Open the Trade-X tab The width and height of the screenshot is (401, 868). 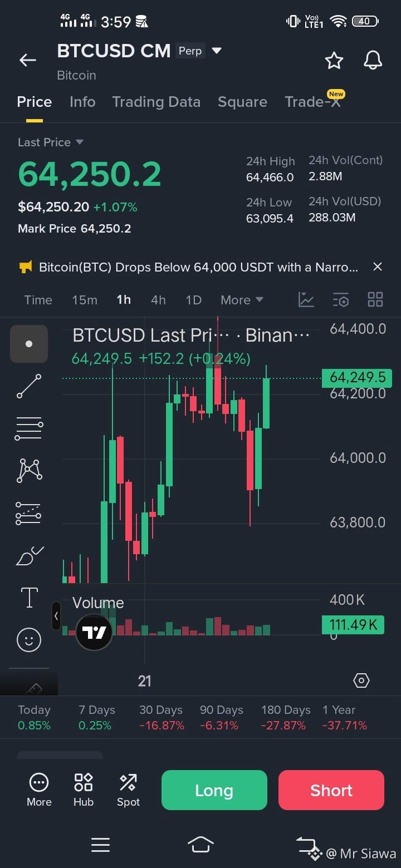[314, 101]
